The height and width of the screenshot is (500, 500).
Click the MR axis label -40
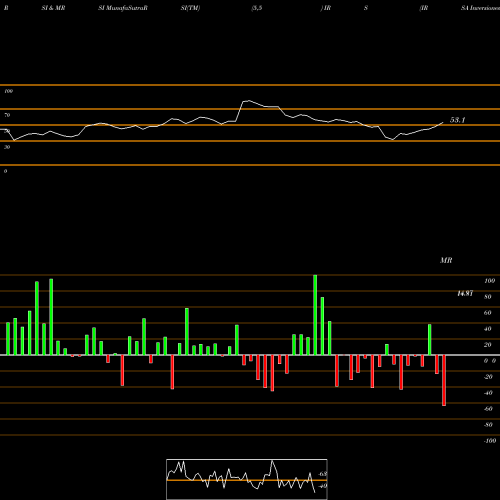(488, 393)
